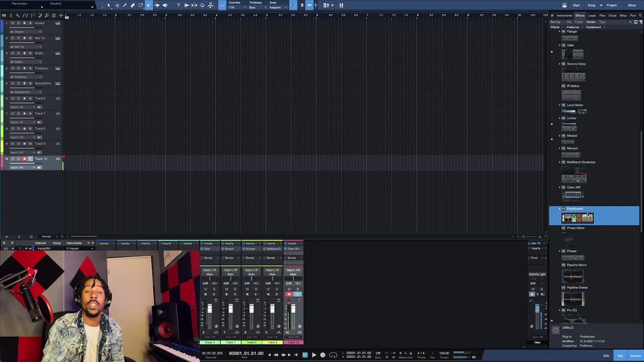Sort browser by Type

coord(602,22)
